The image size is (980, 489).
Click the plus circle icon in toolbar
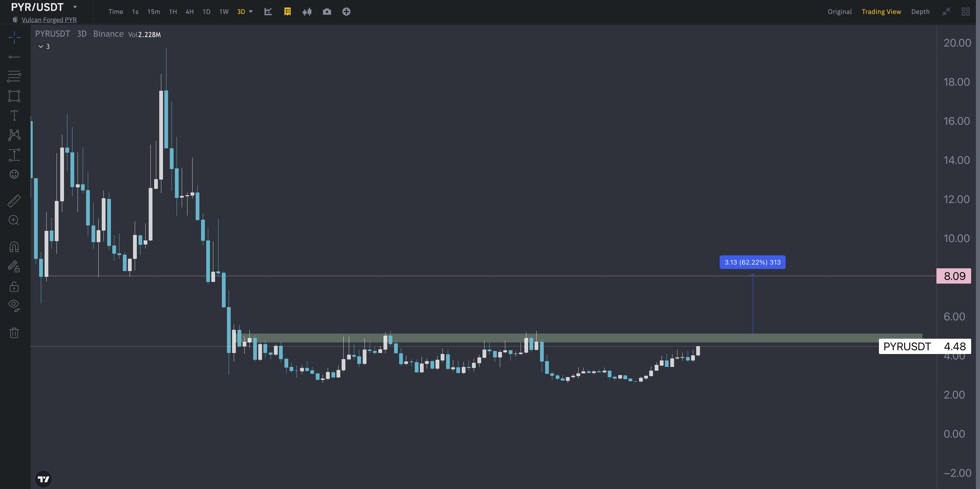coord(346,12)
